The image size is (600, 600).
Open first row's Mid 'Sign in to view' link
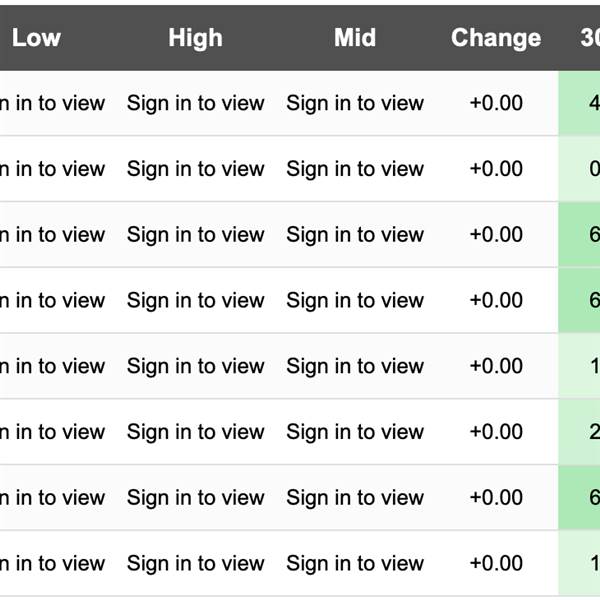(x=355, y=103)
